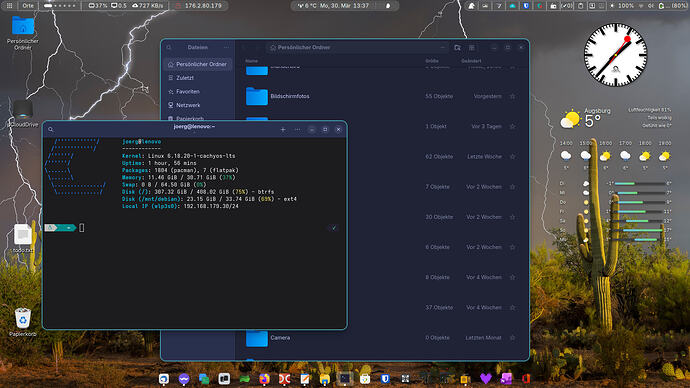Open the todo.txt desktop file
Viewport: 690px width, 388px height.
(x=23, y=238)
